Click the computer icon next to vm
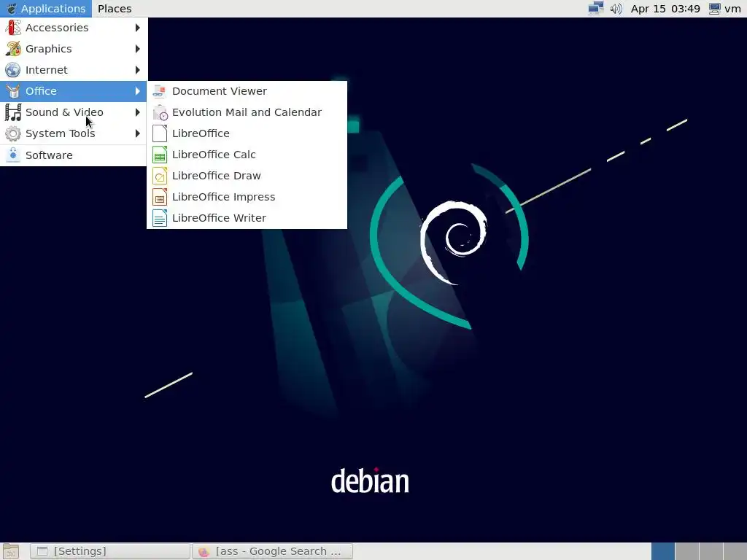Viewport: 747px width, 560px height. pyautogui.click(x=714, y=9)
